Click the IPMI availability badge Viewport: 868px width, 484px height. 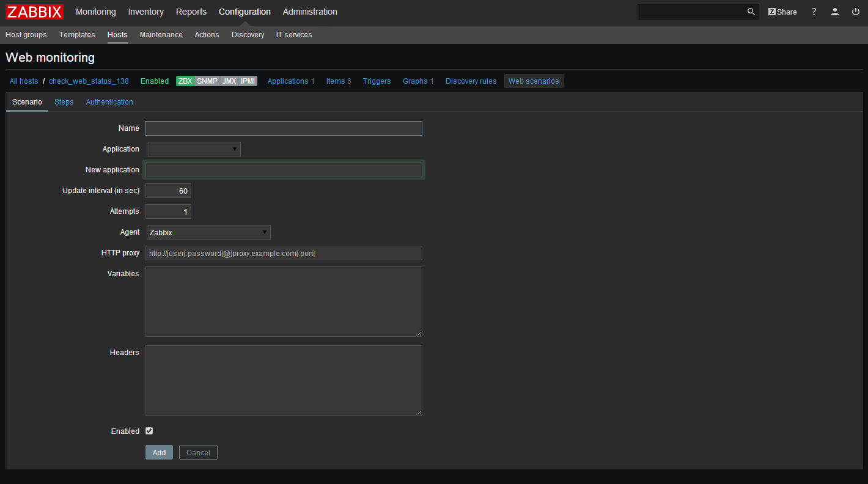coord(248,81)
